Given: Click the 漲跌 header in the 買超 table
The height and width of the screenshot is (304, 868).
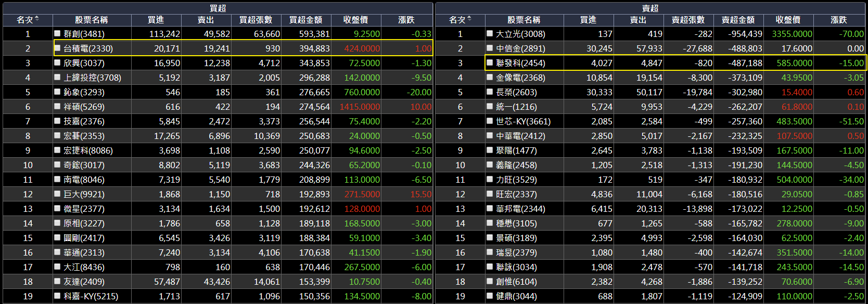Looking at the screenshot, I should [x=406, y=20].
